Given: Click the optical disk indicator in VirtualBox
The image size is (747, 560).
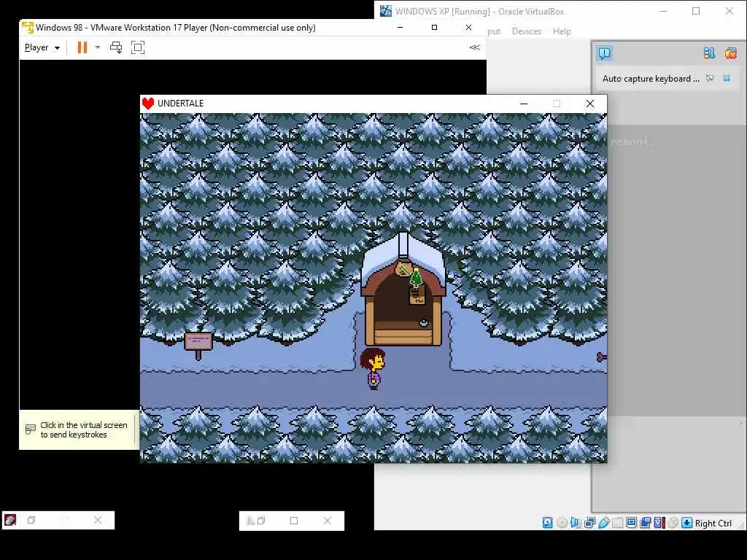Looking at the screenshot, I should pos(562,523).
